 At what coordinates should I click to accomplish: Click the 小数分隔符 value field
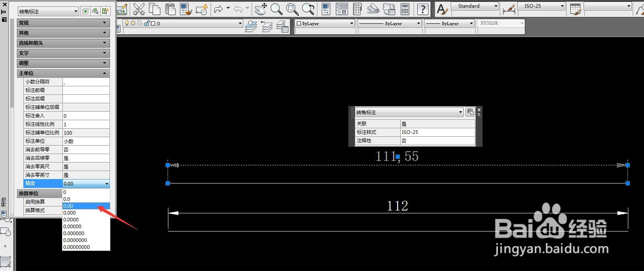coord(86,82)
